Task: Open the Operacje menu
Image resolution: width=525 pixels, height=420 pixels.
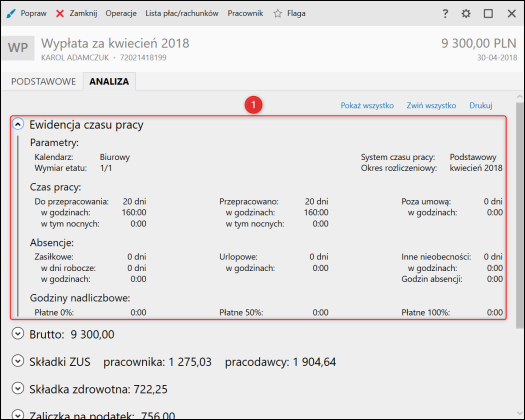Action: pyautogui.click(x=121, y=14)
